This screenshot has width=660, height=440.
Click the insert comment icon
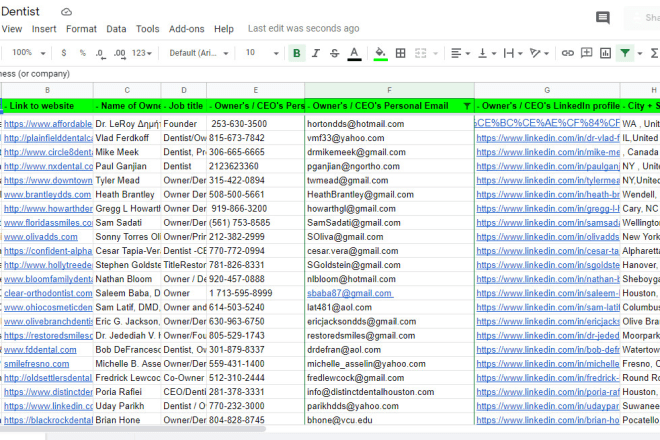click(586, 53)
